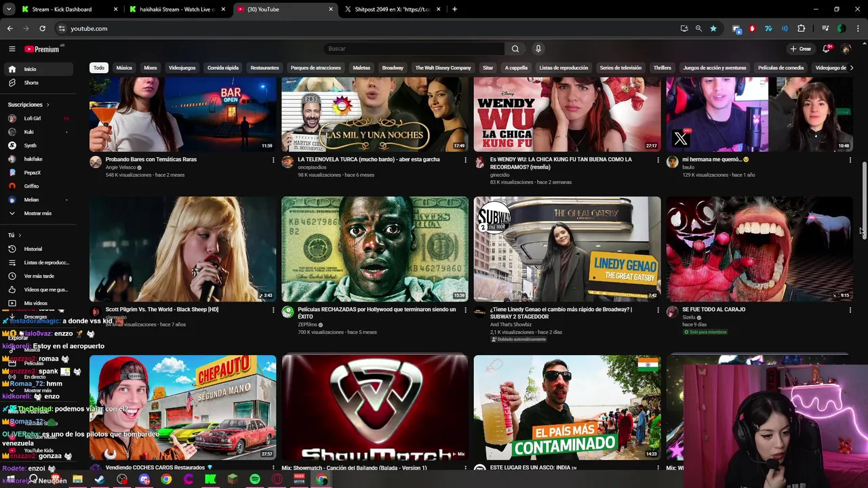Open Chrome three-dot menu
Screen dimensions: 868x488
857,28
